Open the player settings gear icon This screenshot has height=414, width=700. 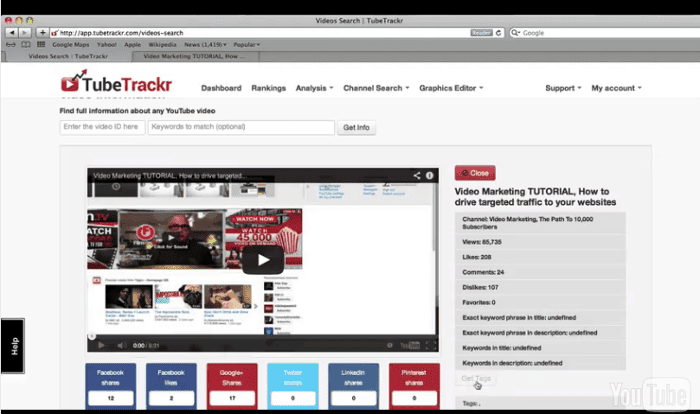(x=390, y=345)
